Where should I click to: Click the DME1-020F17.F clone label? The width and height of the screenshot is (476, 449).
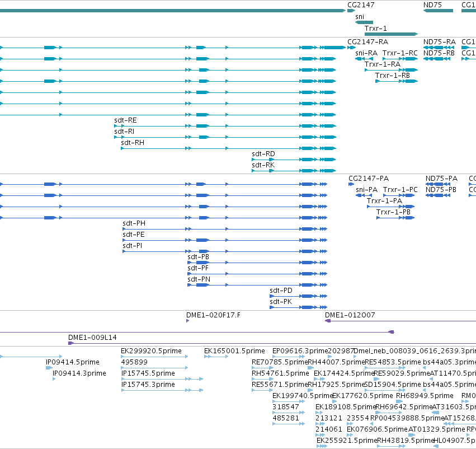click(x=214, y=315)
